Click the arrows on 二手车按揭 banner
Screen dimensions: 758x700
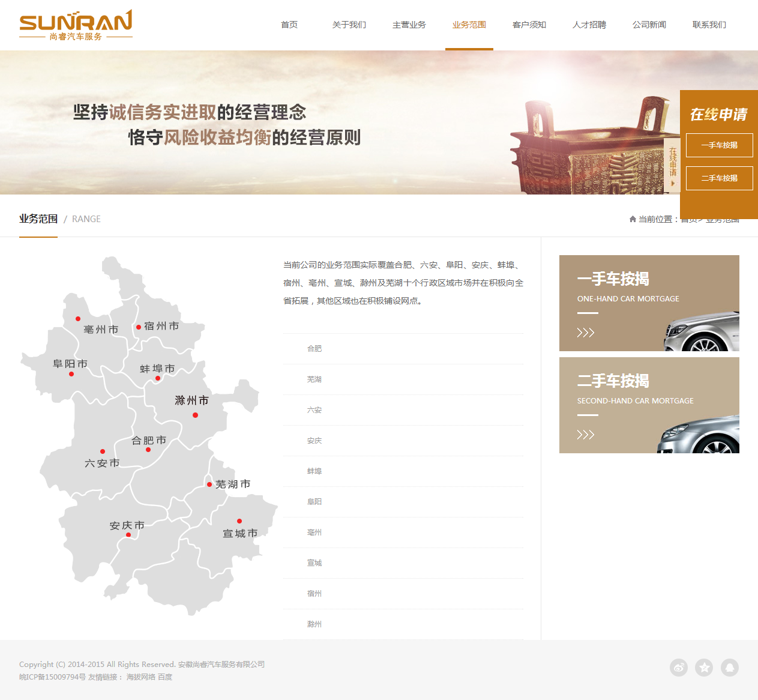[585, 435]
